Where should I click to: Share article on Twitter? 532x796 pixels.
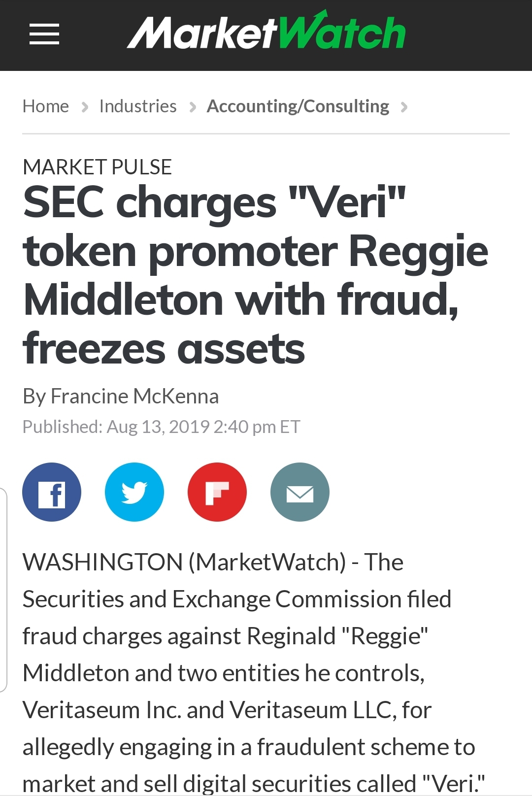click(x=134, y=492)
